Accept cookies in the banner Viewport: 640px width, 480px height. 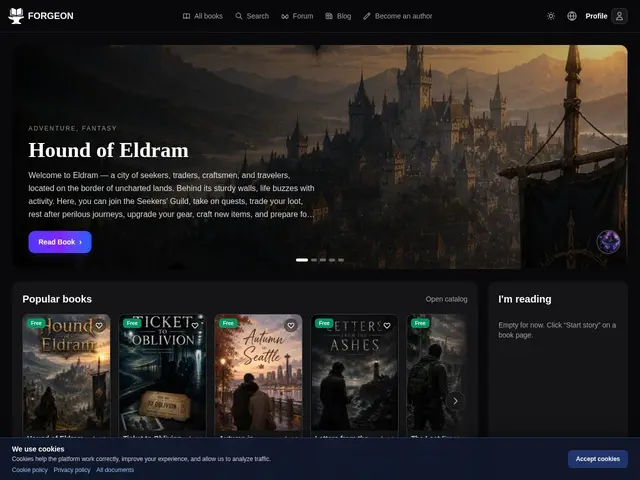tap(598, 459)
